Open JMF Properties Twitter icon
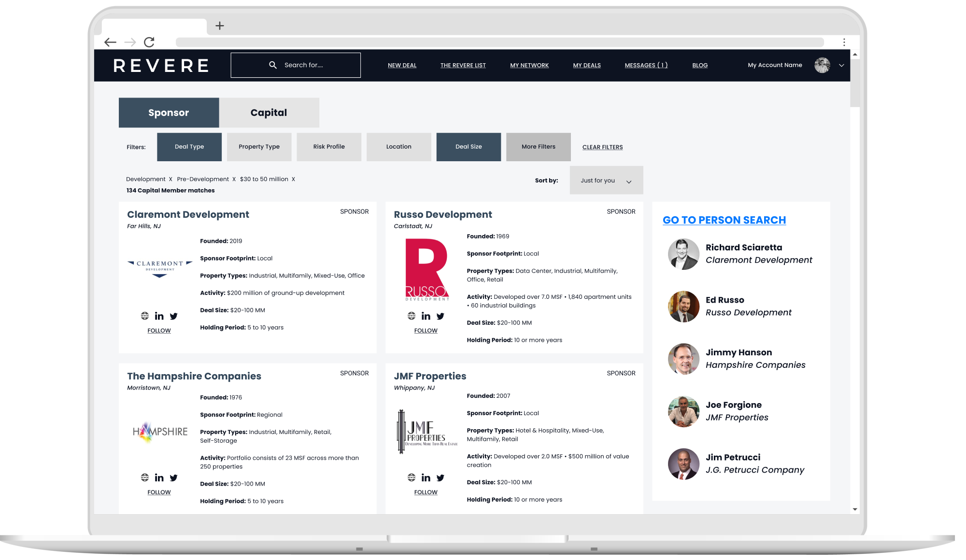Viewport: 966px width, 560px height. tap(440, 478)
